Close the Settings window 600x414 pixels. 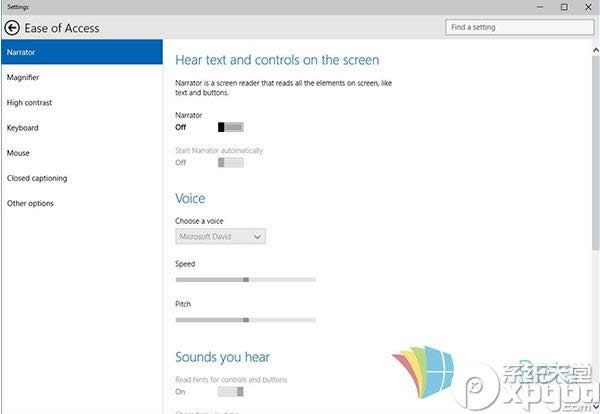588,7
